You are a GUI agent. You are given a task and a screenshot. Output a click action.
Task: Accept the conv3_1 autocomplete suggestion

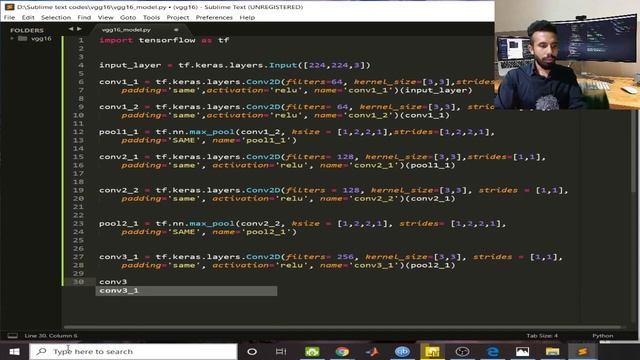186,291
